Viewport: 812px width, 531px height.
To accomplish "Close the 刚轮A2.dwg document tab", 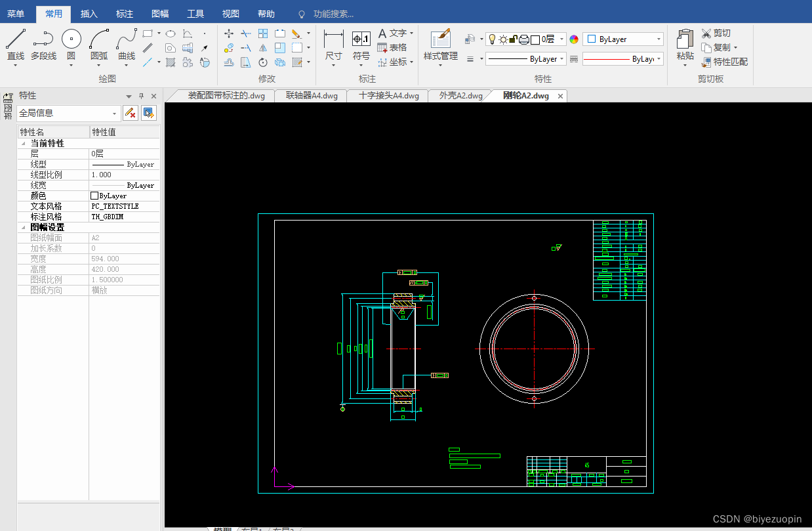I will click(560, 96).
